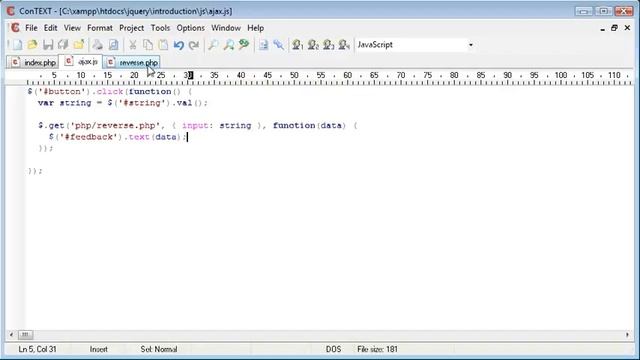Switch to the ajax.js tab
This screenshot has width=640, height=360.
[81, 62]
